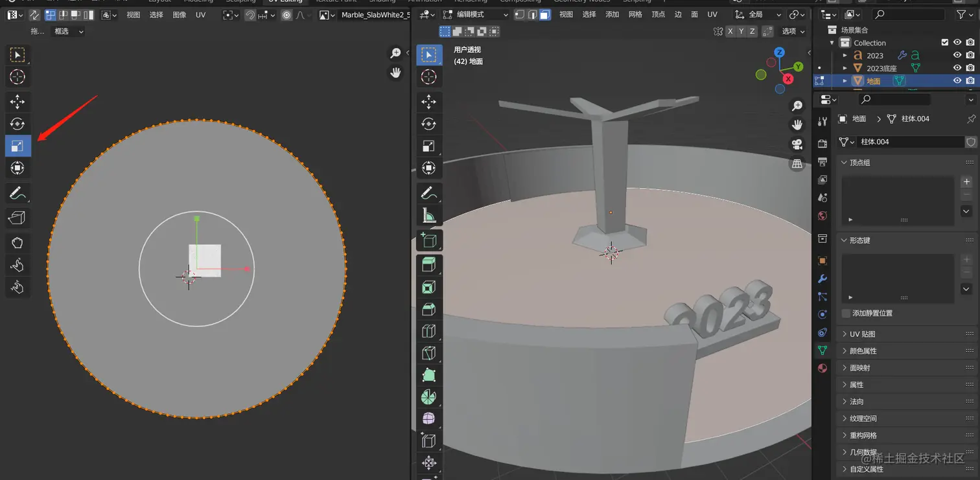
Task: Open the Modifier properties wrench tab
Action: point(822,279)
